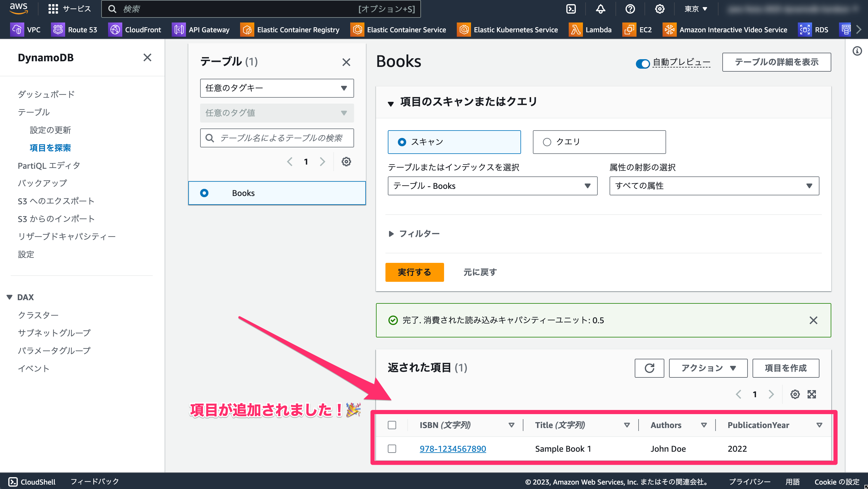Open S3 へのエクスポート in sidebar

click(x=56, y=201)
